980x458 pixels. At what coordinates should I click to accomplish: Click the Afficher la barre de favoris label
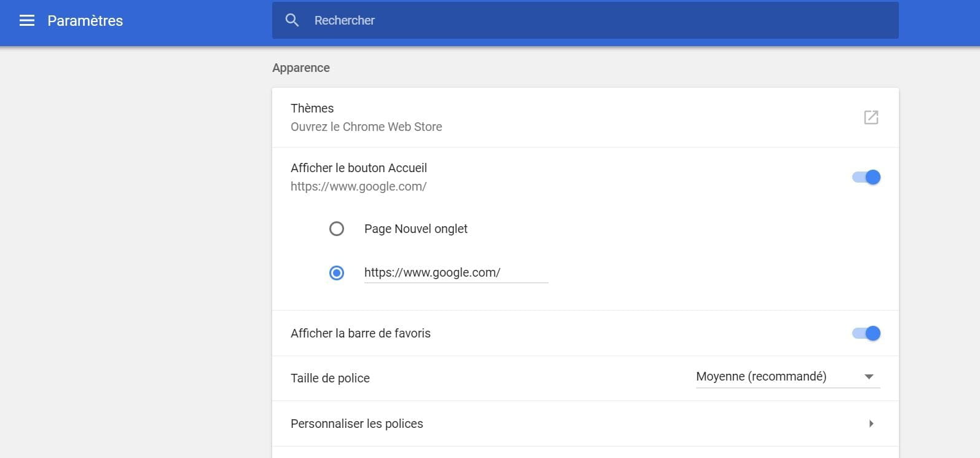pyautogui.click(x=361, y=333)
